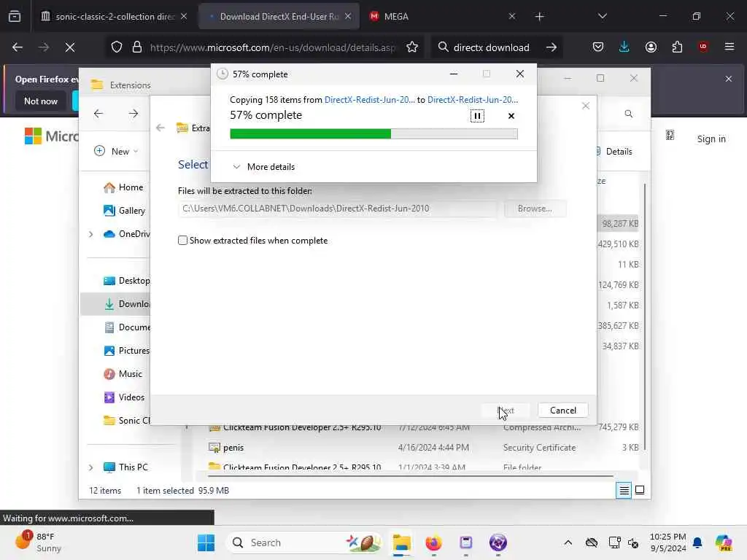Open Firefox from the taskbar
The width and height of the screenshot is (747, 560).
[433, 542]
